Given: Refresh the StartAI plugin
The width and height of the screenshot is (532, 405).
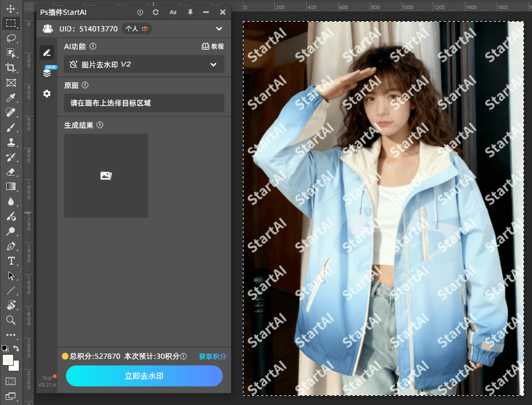Looking at the screenshot, I should click(x=155, y=11).
